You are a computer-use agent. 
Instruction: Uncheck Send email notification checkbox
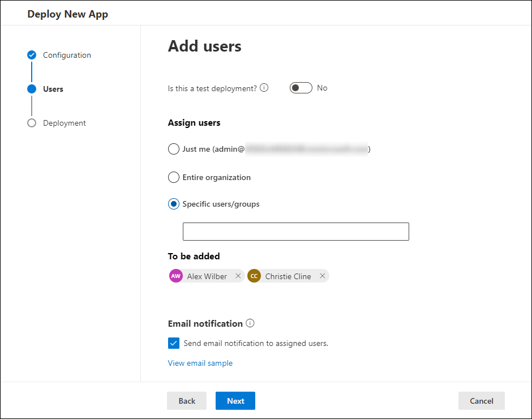(173, 343)
